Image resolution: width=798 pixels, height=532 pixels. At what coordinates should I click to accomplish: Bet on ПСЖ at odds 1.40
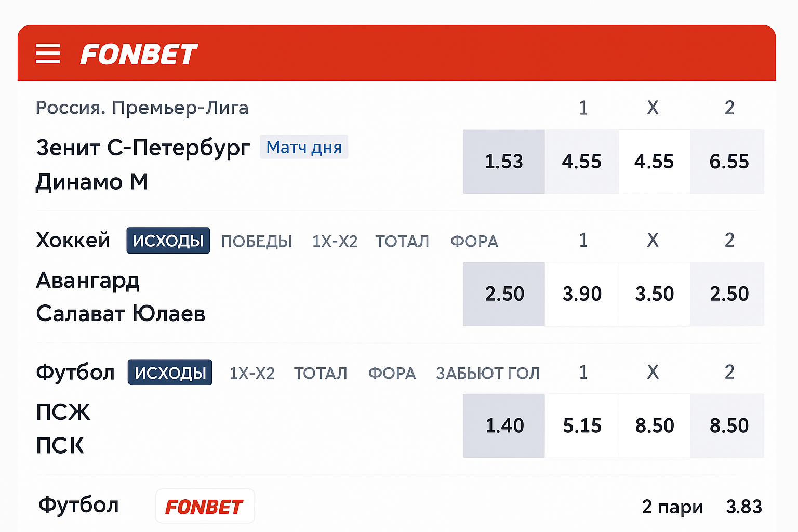click(x=504, y=426)
